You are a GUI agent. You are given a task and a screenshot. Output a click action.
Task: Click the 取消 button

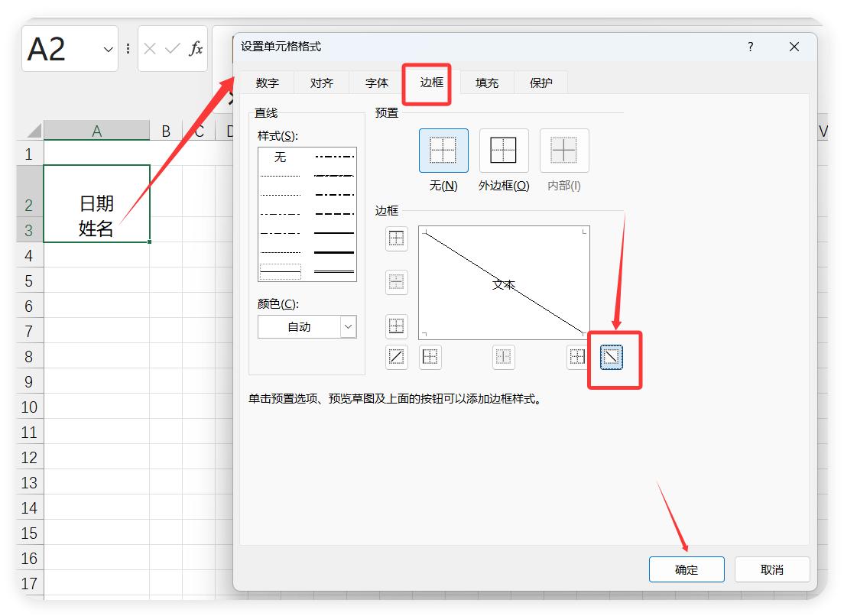pos(771,569)
